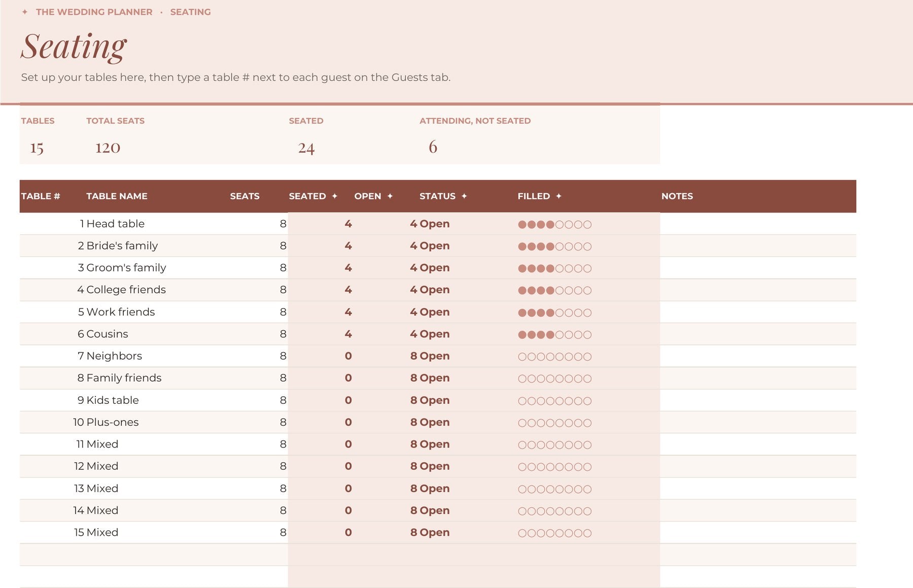913x588 pixels.
Task: Click the Seating page title
Action: tap(74, 47)
